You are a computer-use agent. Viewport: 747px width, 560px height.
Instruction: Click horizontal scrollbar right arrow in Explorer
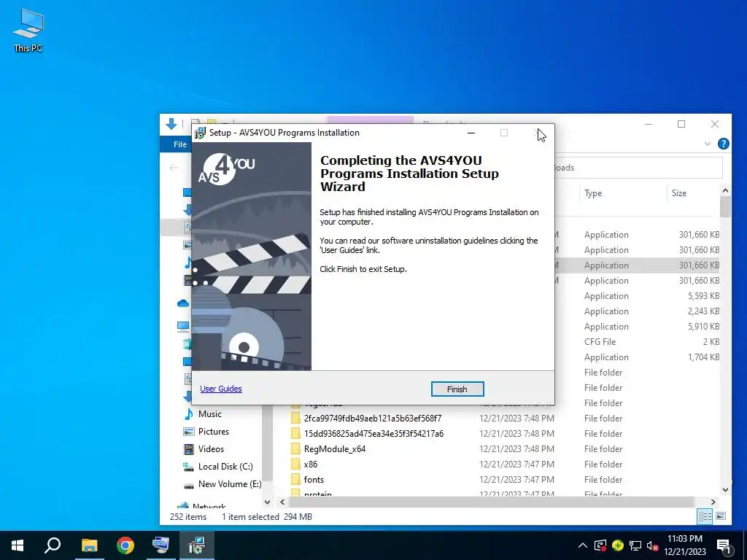713,502
